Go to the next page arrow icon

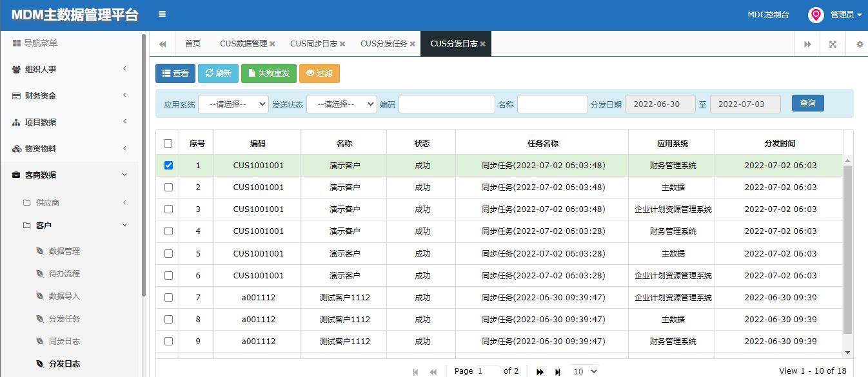[540, 371]
